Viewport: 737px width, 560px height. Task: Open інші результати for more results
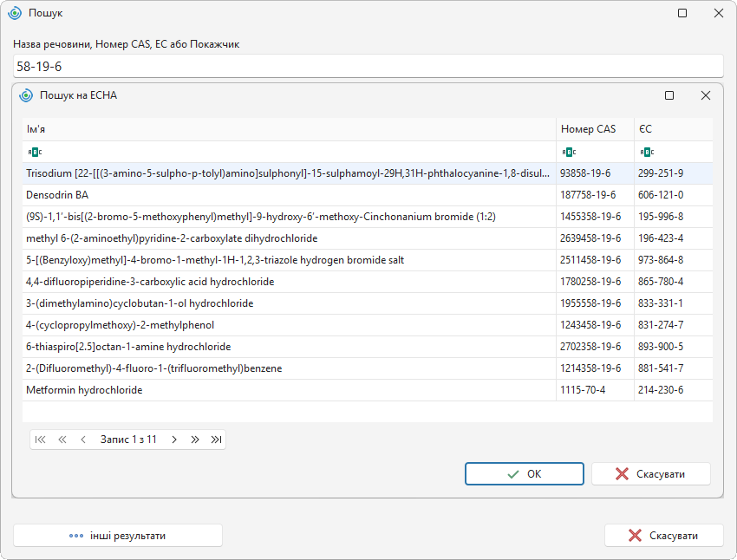point(118,536)
